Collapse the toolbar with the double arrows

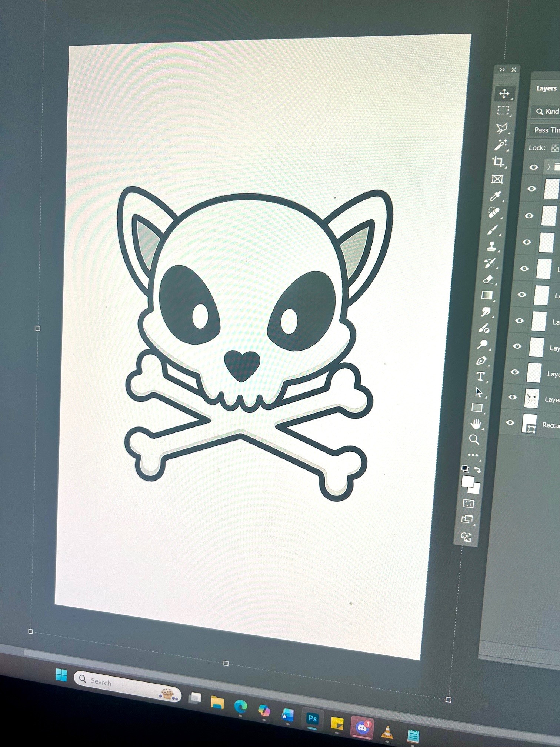502,70
